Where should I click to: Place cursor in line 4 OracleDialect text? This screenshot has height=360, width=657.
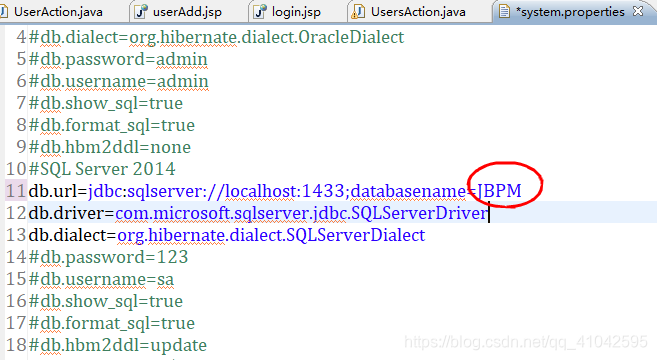[351, 37]
